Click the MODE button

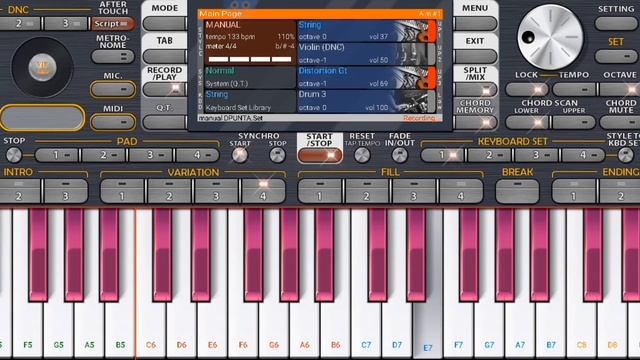[x=165, y=24]
